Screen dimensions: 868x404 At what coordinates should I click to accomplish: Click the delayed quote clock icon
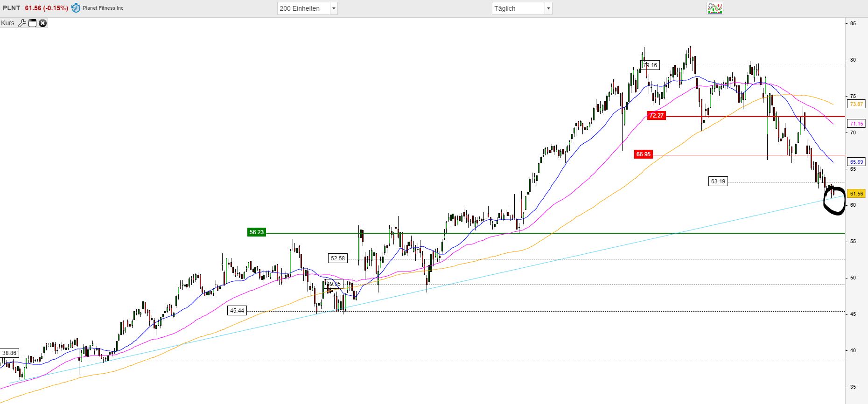click(x=76, y=8)
